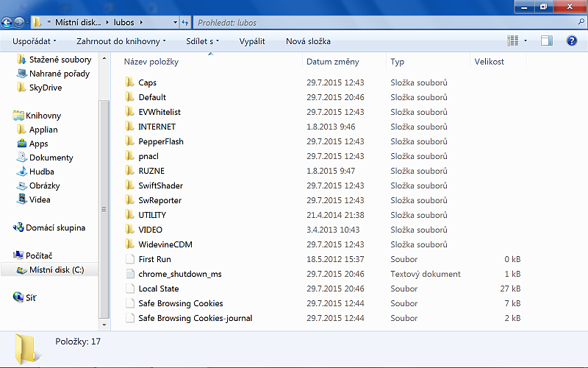Select the chrome_shutdown_ms text file icon

click(130, 274)
